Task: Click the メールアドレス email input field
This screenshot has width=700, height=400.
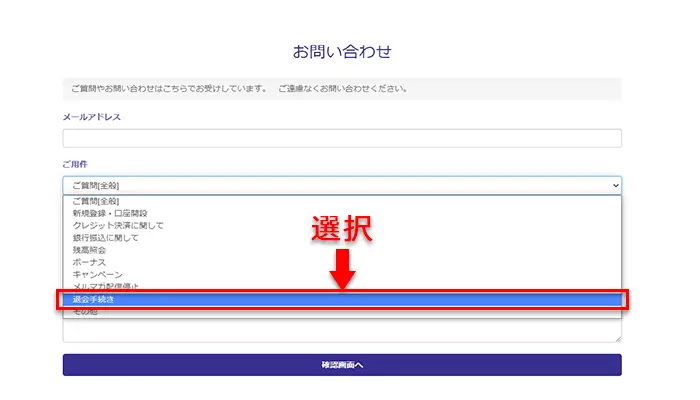Action: click(342, 138)
